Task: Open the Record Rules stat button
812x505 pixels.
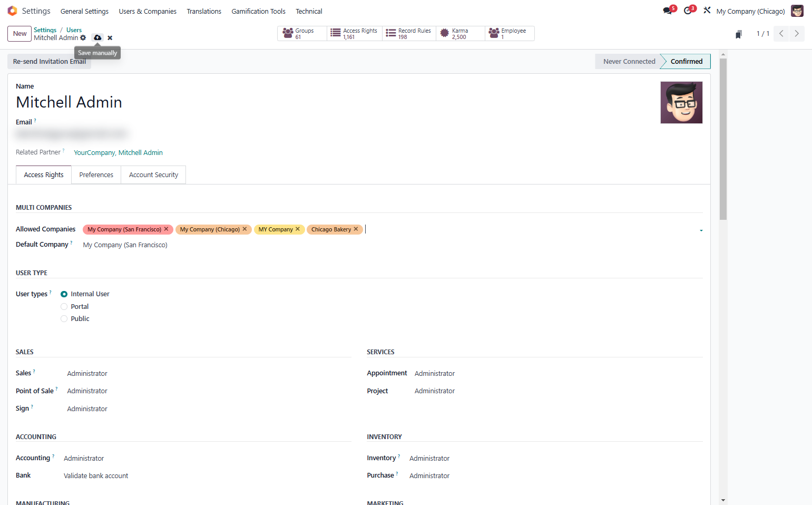Action: tap(409, 34)
